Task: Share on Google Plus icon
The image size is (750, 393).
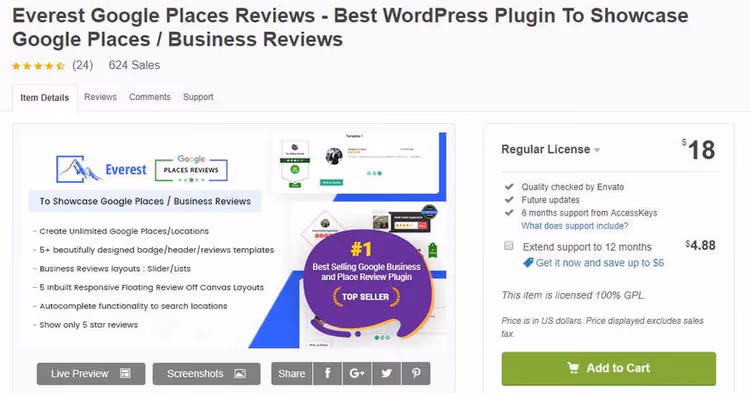Action: pos(357,373)
